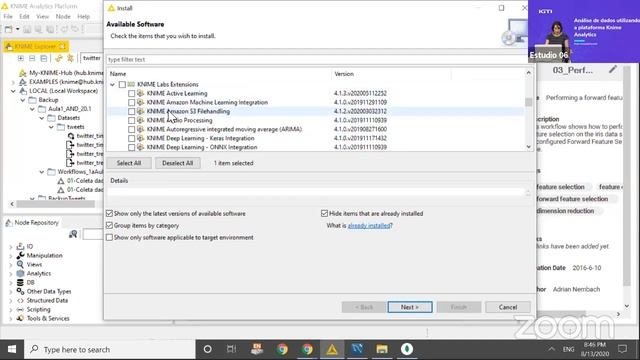Expand the Manipulation node category

click(x=11, y=256)
